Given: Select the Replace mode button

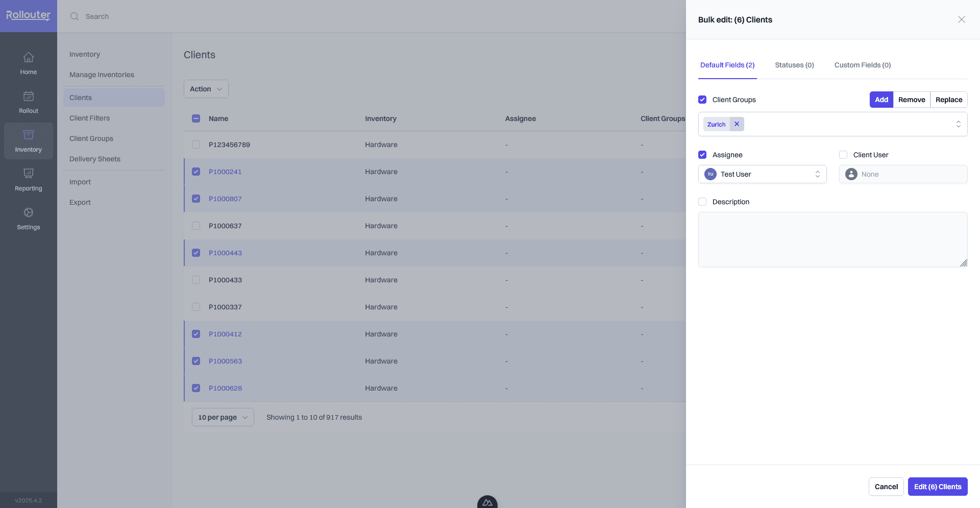Looking at the screenshot, I should point(949,100).
